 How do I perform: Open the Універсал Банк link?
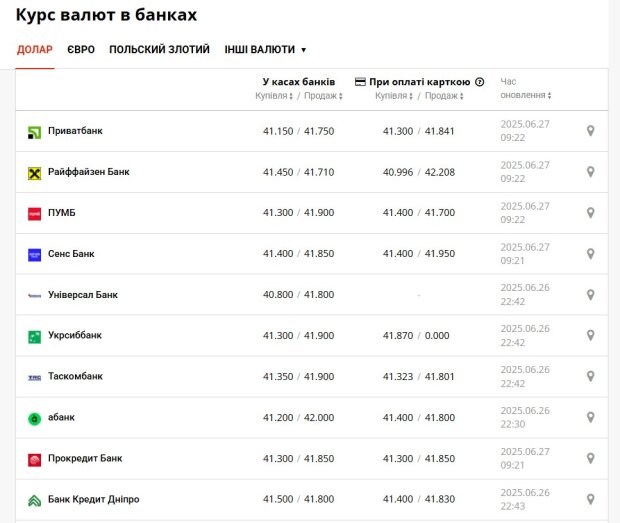(83, 295)
